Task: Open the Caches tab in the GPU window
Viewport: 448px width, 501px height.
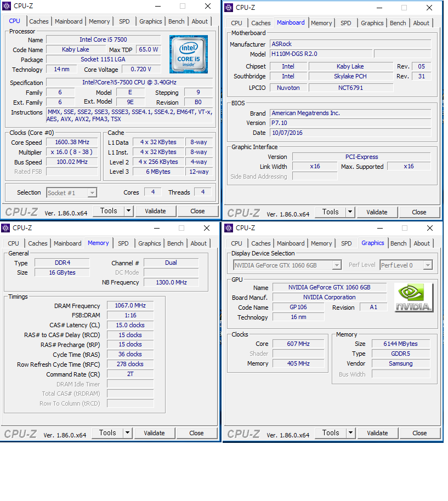Action: 261,243
